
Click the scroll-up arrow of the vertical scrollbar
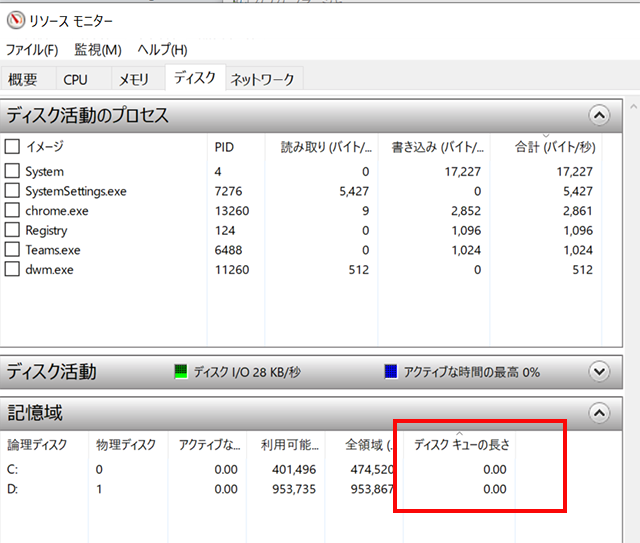tap(633, 107)
